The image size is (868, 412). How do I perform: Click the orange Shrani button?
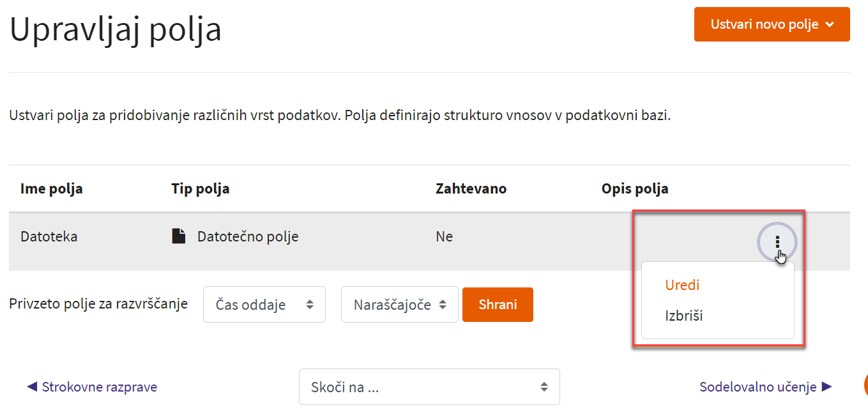498,305
